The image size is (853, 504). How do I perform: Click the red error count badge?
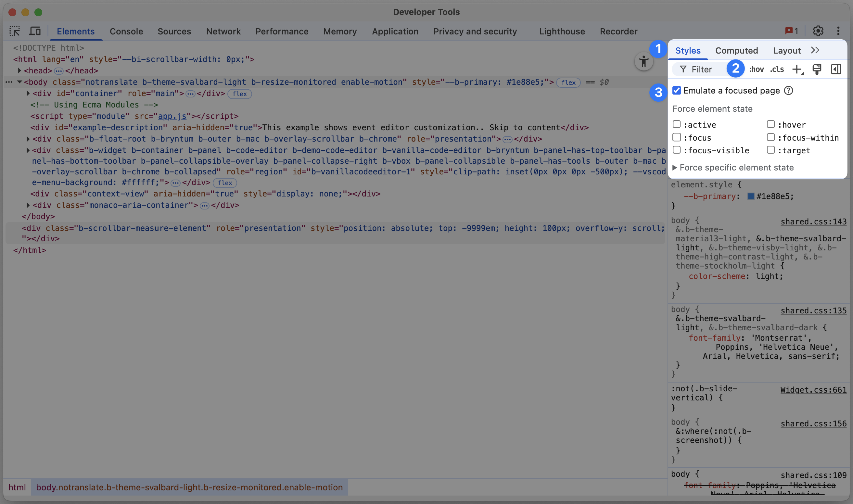coord(791,31)
